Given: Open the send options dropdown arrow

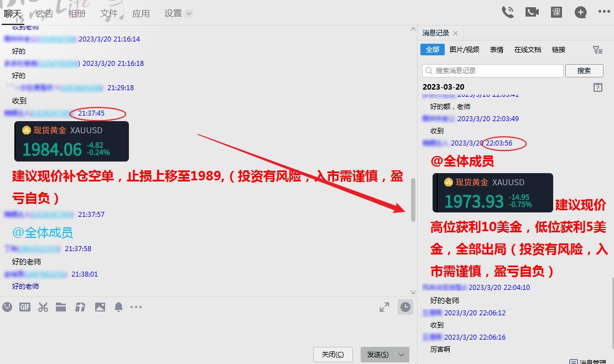Looking at the screenshot, I should point(402,355).
